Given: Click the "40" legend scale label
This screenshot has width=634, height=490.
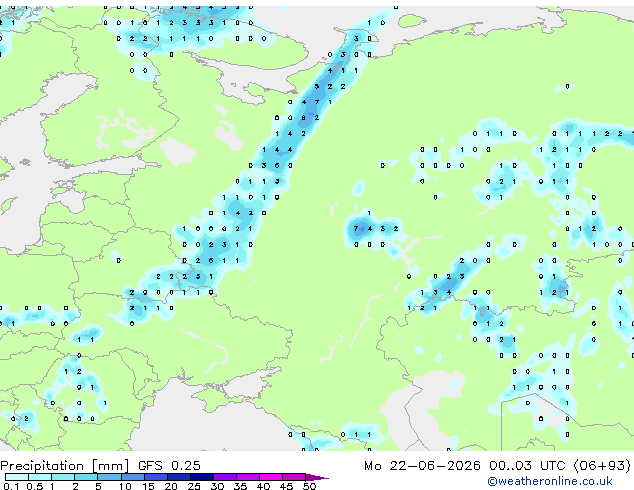Looking at the screenshot, I should point(263,486).
